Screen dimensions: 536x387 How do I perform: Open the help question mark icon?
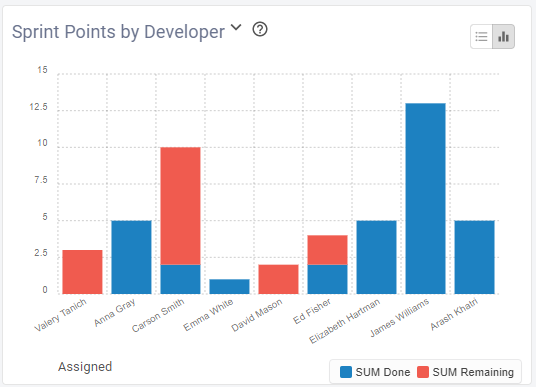pos(260,29)
